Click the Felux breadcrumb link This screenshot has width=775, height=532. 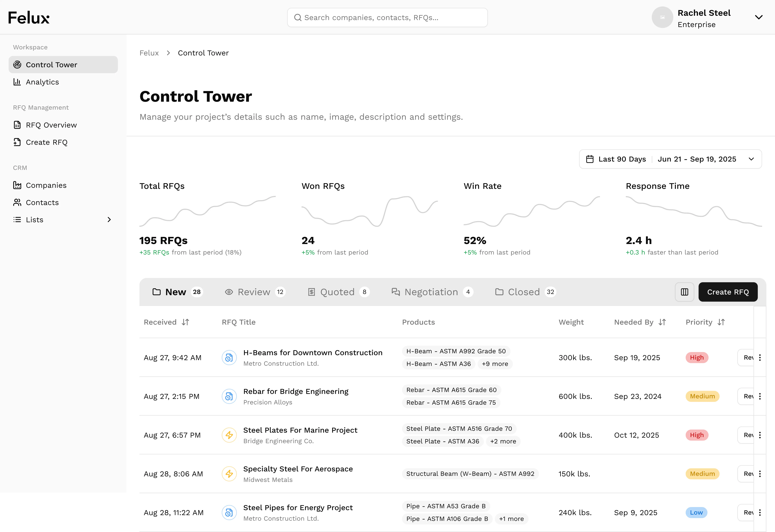tap(149, 53)
